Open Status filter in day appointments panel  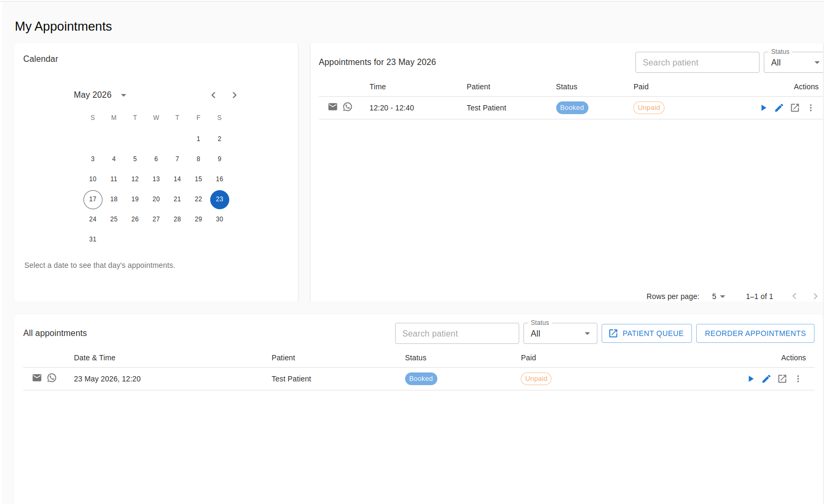tap(793, 62)
